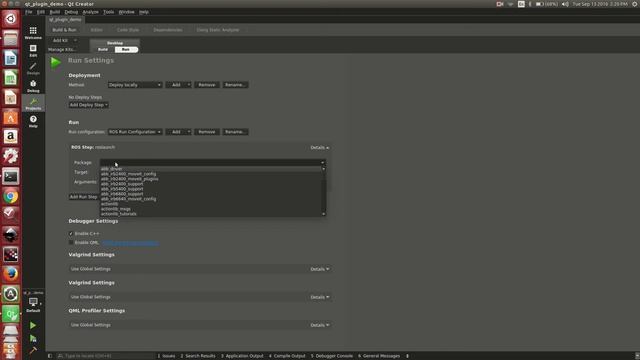
Task: Click the Add Run Step button
Action: [84, 197]
